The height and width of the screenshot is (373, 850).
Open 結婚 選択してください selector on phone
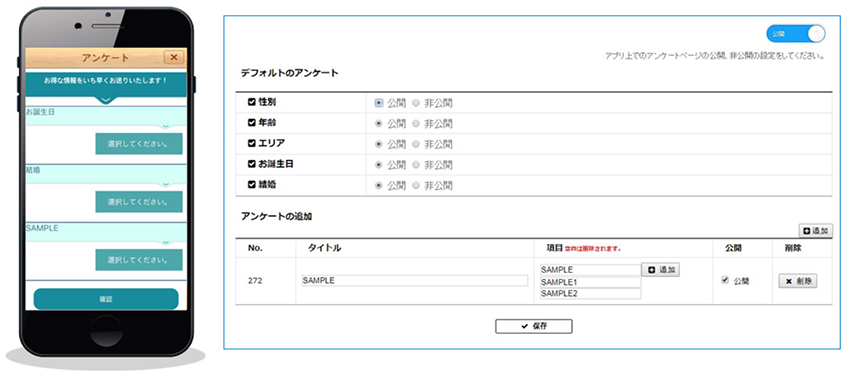click(139, 202)
